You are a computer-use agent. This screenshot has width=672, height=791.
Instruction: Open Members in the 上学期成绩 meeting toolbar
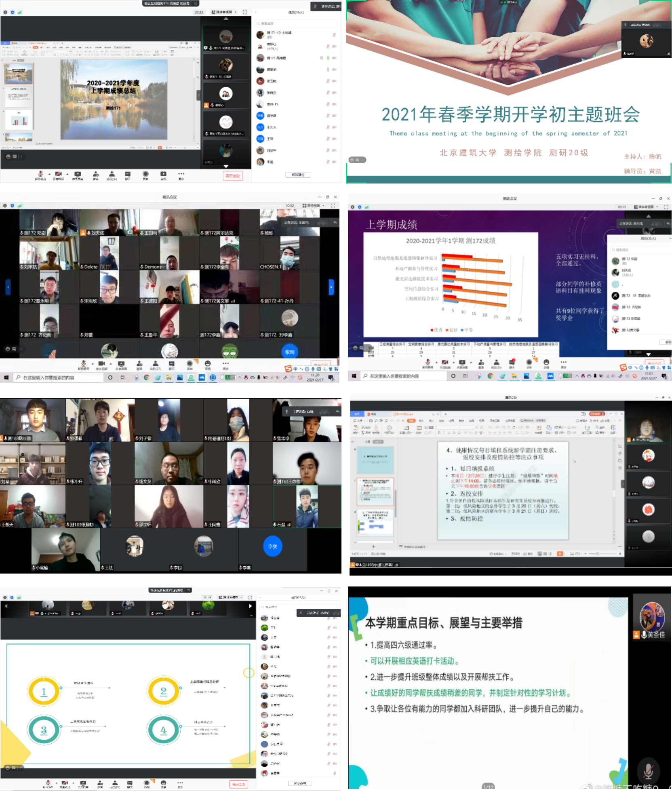[497, 363]
